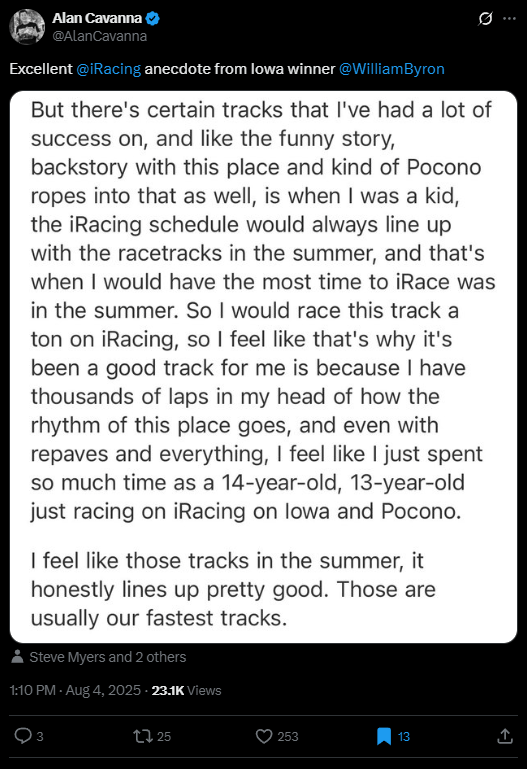Open Alan Cavanna's profile avatar

tap(27, 27)
